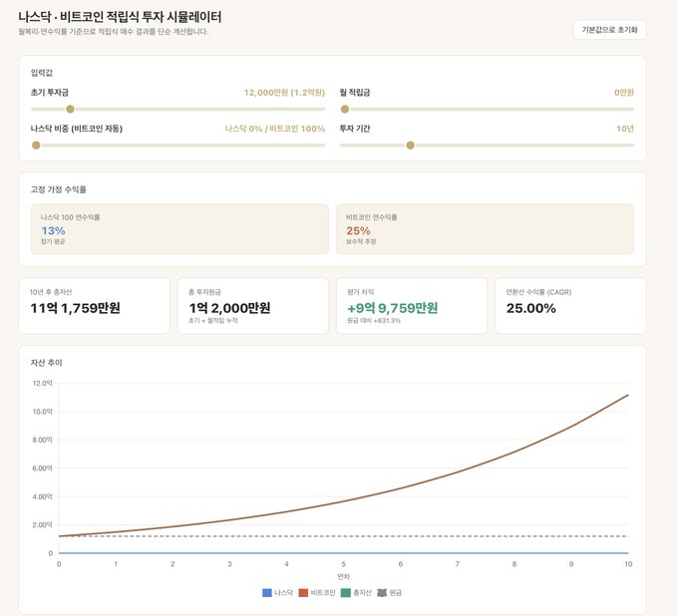
Task: Adjust the 초기 투자금 slider handle
Action: click(70, 109)
